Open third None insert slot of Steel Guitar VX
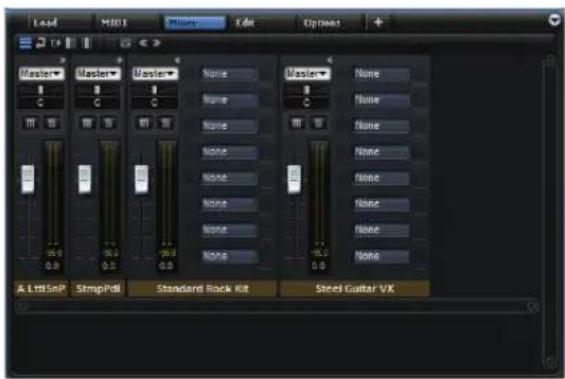Viewport: 565px width, 379px height. (x=381, y=126)
